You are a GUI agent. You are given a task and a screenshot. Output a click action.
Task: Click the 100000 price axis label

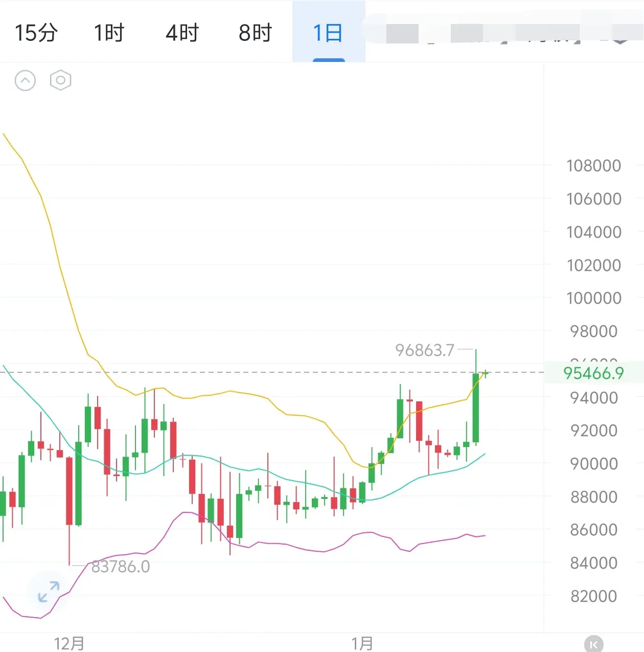point(594,298)
